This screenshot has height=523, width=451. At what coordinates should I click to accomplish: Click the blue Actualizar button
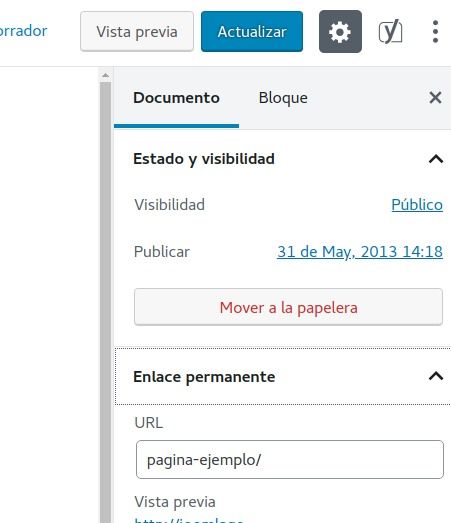pos(252,32)
